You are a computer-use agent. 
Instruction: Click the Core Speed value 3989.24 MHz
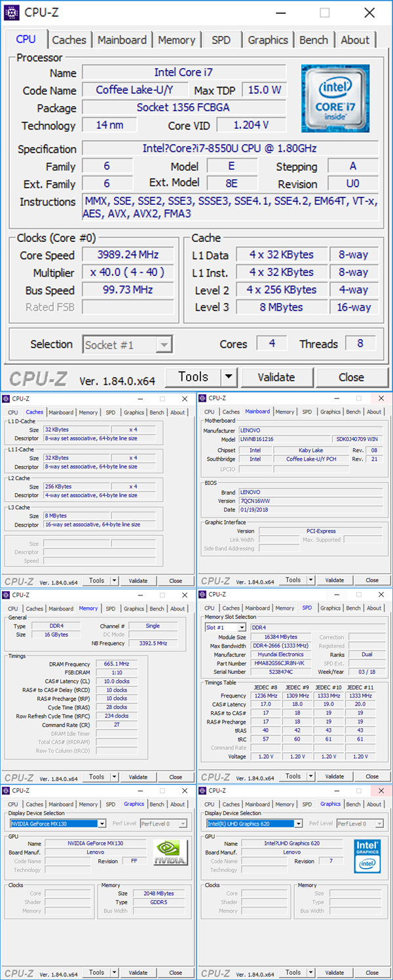pos(128,255)
